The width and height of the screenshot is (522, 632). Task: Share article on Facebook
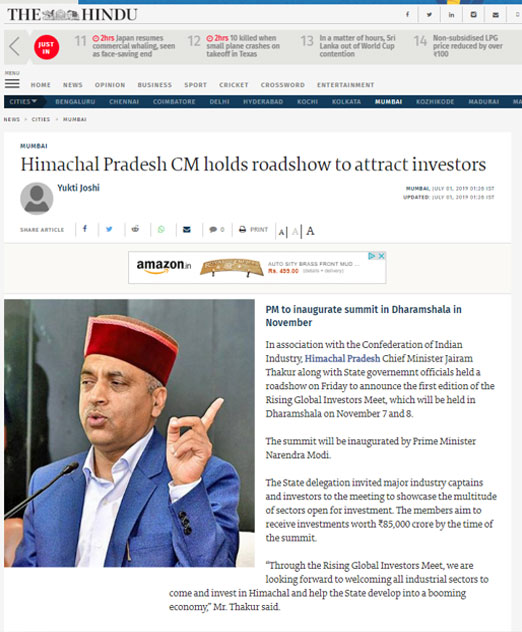(x=85, y=229)
